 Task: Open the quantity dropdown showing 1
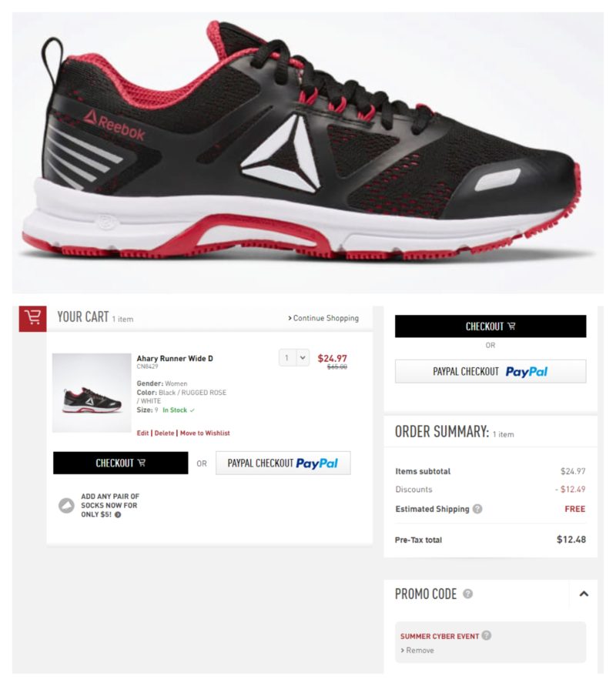[x=294, y=358]
